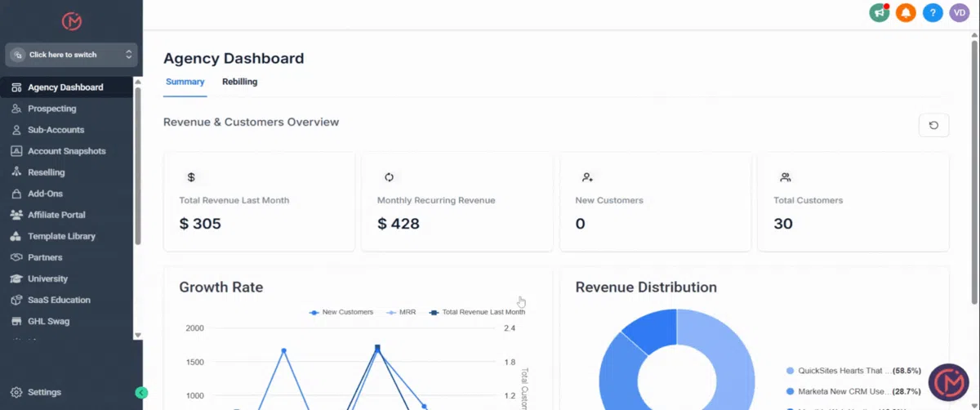The width and height of the screenshot is (980, 410).
Task: Go to Agency Dashboard menu item
Action: (x=66, y=87)
